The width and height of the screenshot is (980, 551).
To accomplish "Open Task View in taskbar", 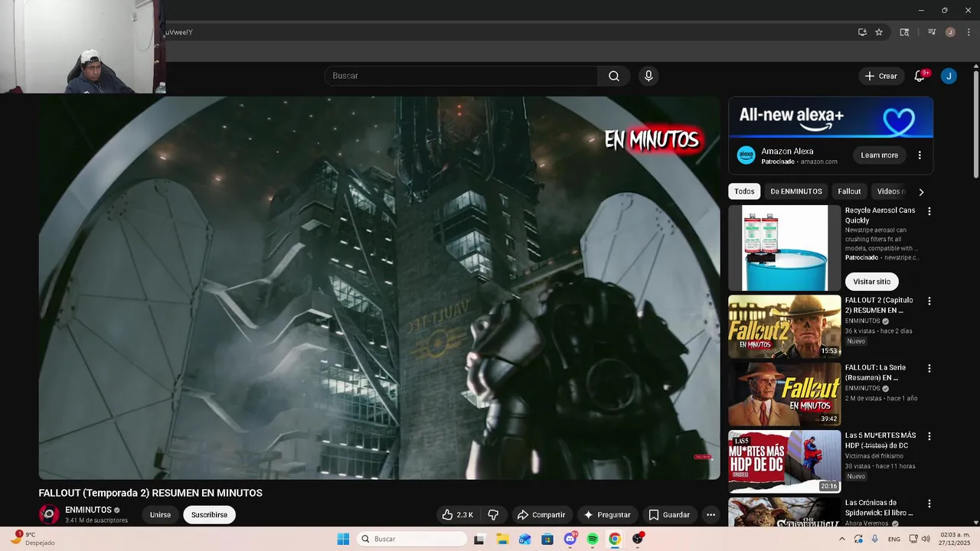I will (x=479, y=539).
